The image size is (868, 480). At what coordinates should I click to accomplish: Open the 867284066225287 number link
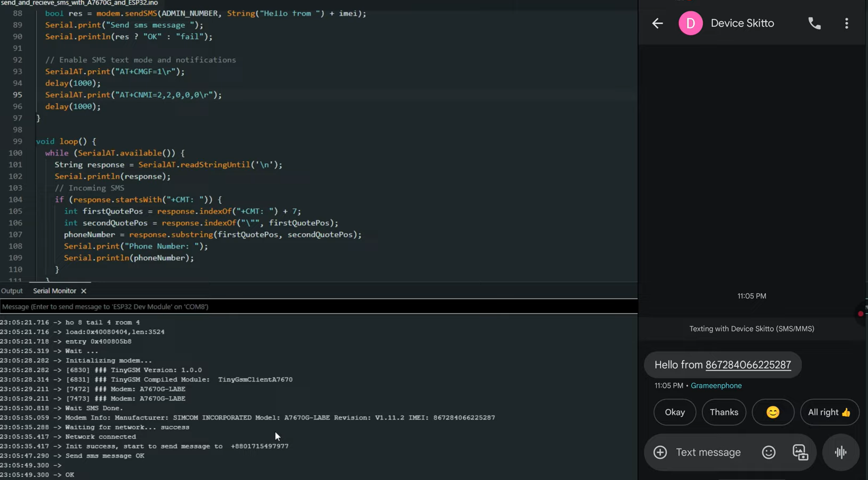(x=748, y=365)
